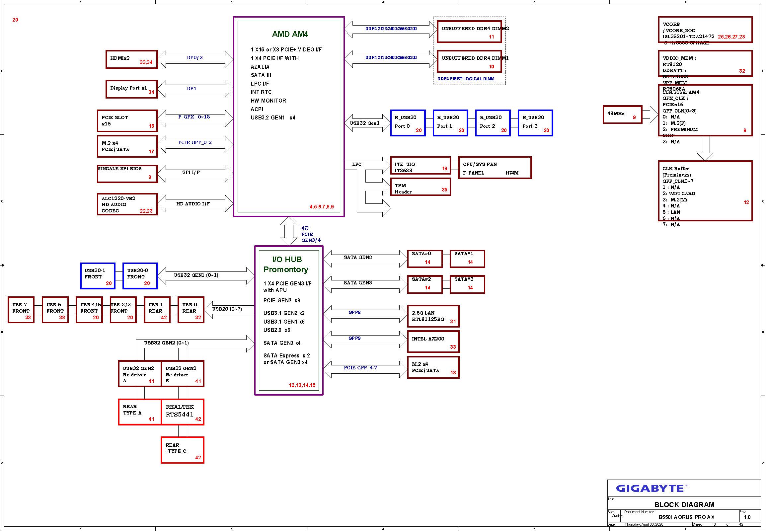Select the R_USB30 Port 2 block

(493, 123)
